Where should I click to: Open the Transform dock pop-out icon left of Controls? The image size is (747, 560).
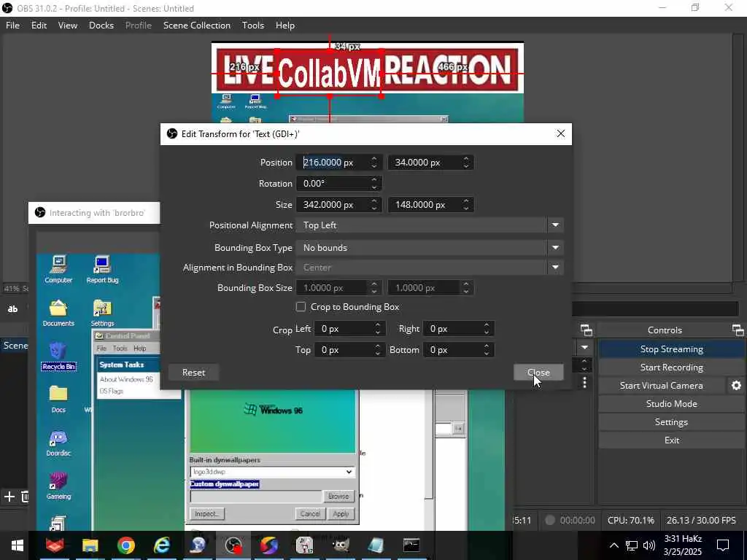(x=587, y=330)
